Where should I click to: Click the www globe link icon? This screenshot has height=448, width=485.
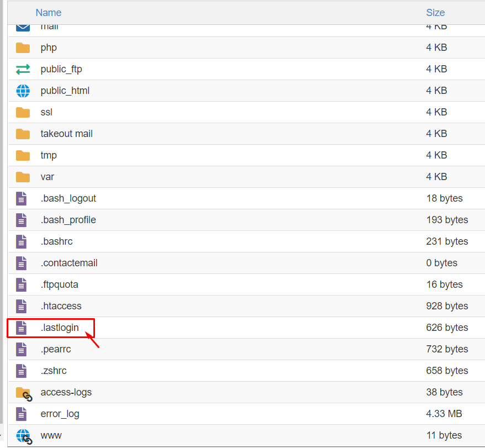click(x=23, y=435)
